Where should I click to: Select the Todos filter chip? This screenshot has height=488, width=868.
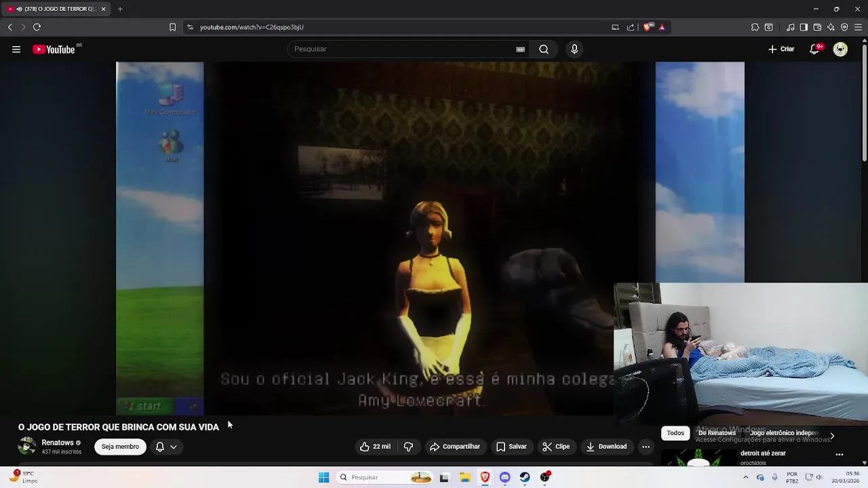click(x=675, y=433)
